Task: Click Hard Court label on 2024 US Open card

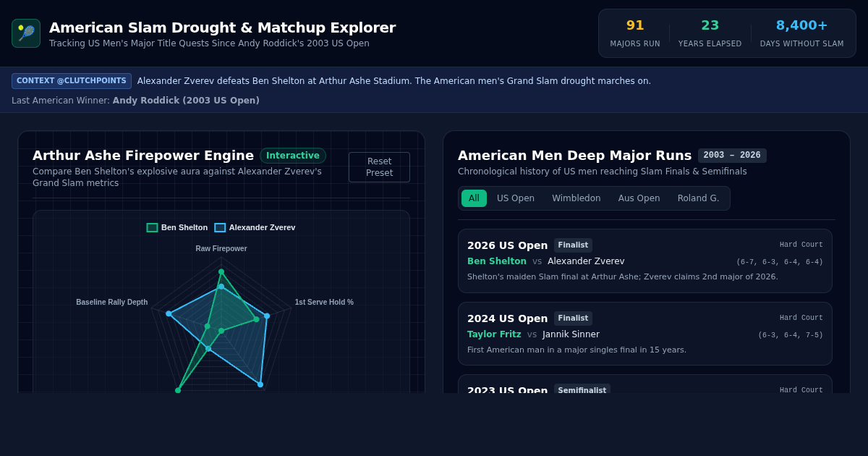Action: [801, 318]
